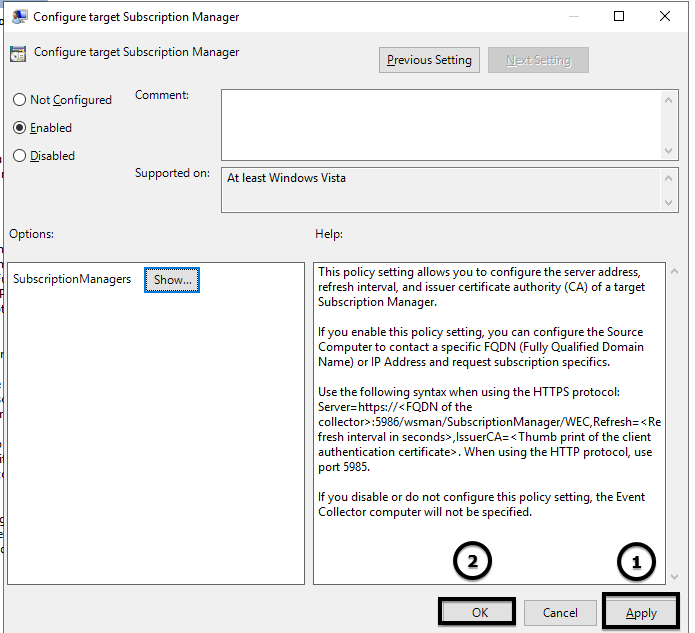Apply the policy changes
Screen dimensions: 695x633
pos(641,613)
